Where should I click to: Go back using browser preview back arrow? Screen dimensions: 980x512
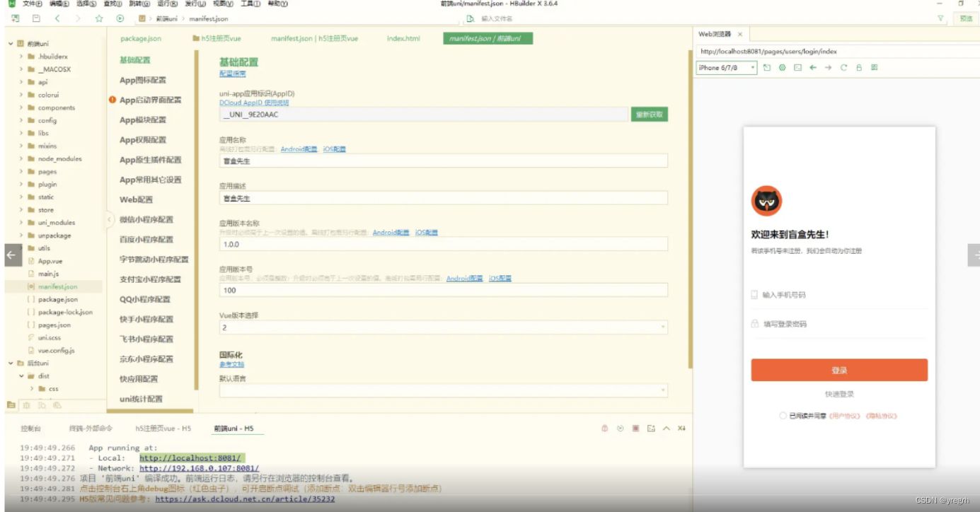click(812, 66)
